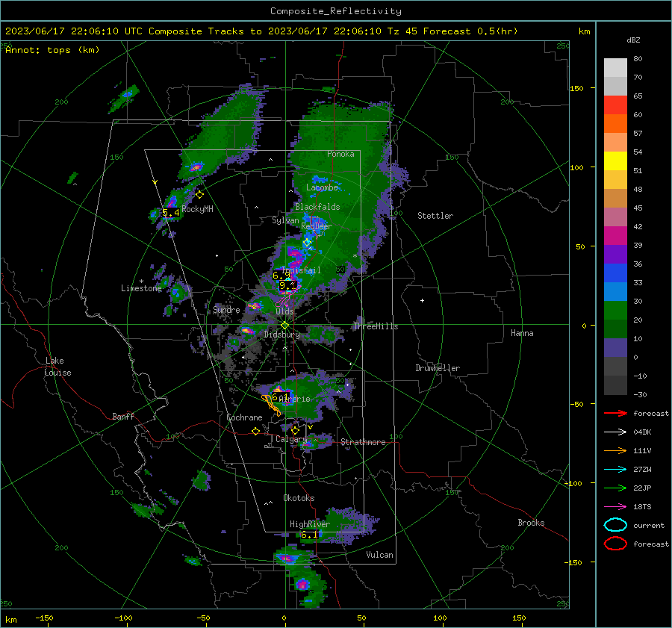Click the Didsbury town label
This screenshot has height=628, width=672.
(282, 335)
